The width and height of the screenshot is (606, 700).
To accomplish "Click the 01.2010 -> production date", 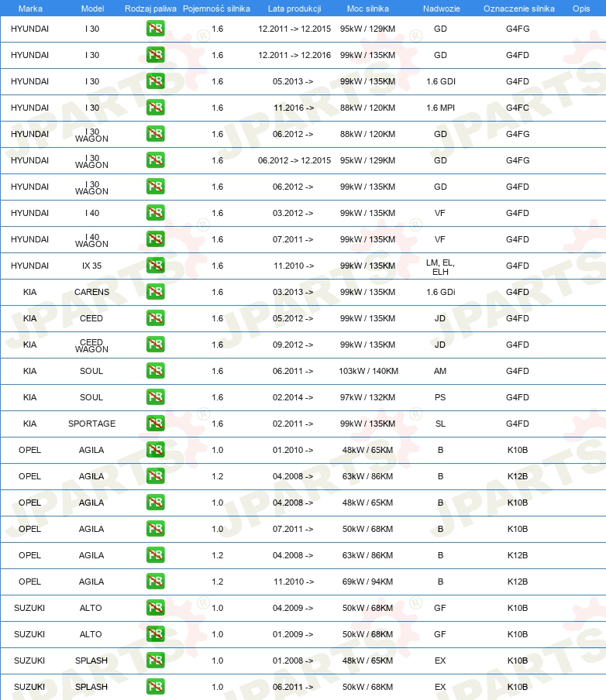I will coord(293,450).
